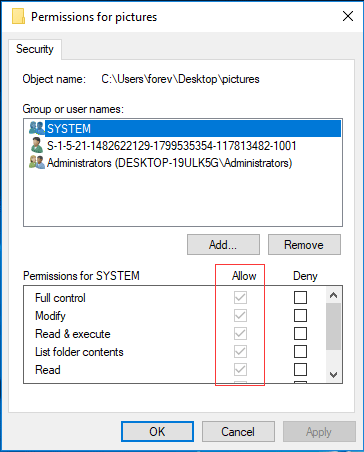Toggle Allow checkbox for Read
The image size is (364, 452).
[240, 369]
